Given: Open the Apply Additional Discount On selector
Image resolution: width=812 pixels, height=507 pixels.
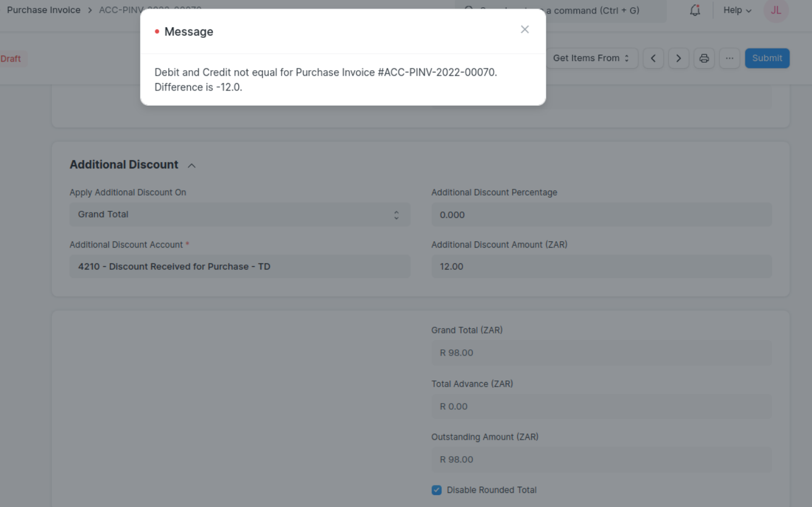Looking at the screenshot, I should point(239,214).
